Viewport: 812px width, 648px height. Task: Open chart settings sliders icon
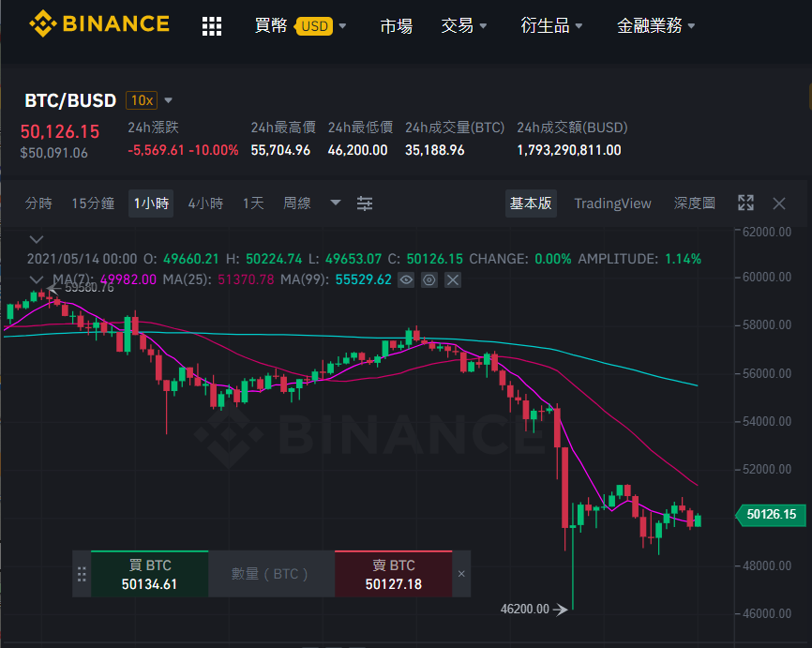(x=365, y=203)
